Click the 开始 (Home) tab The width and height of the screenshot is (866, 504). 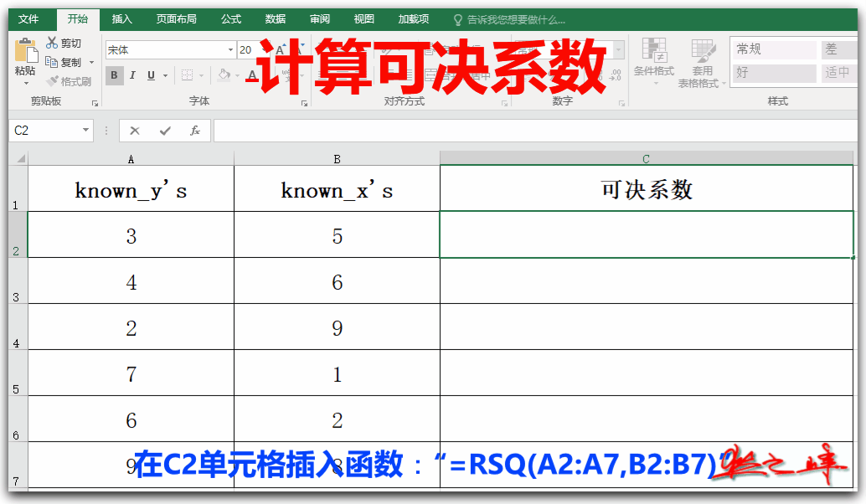(x=78, y=19)
